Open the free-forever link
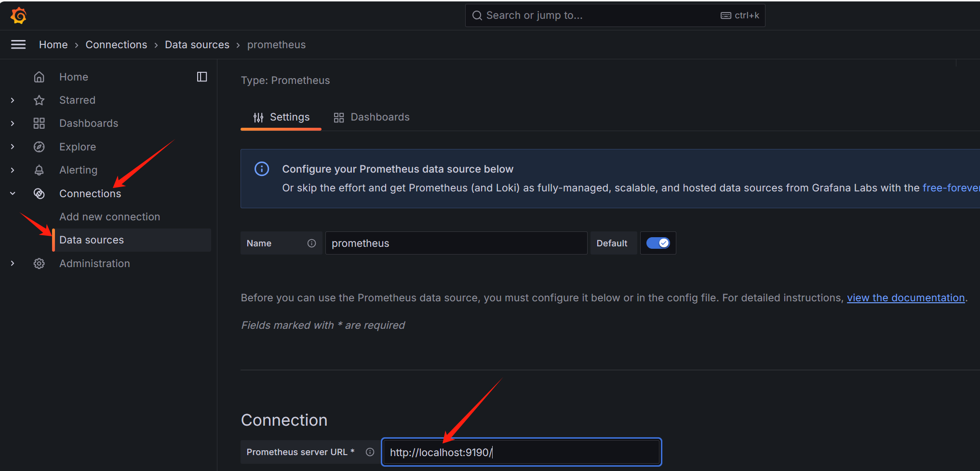The image size is (980, 471). click(951, 188)
